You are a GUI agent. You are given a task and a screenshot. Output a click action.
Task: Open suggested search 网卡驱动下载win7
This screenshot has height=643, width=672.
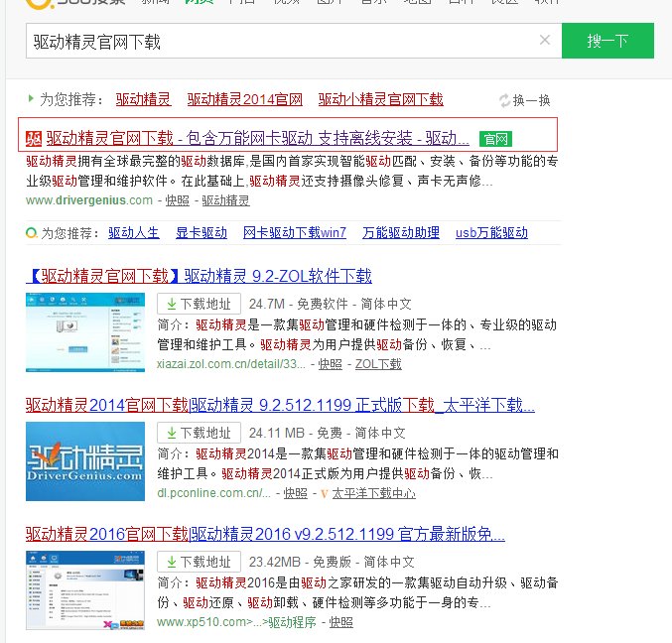click(295, 233)
